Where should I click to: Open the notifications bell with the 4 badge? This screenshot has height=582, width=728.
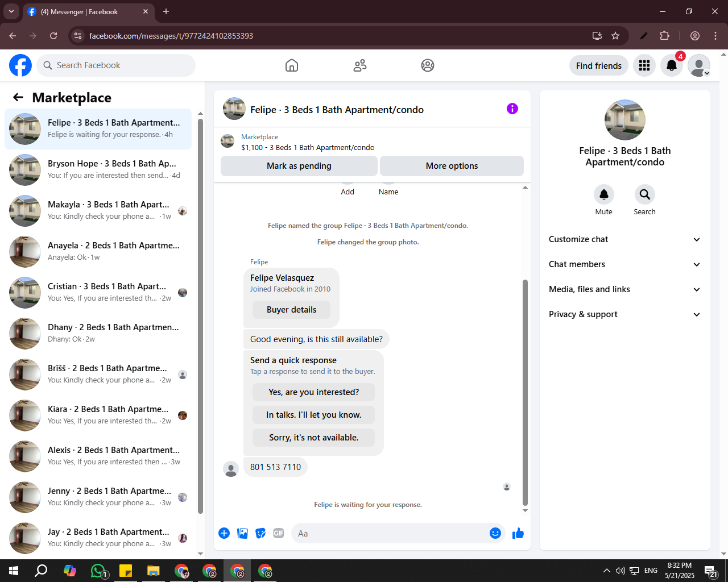672,65
